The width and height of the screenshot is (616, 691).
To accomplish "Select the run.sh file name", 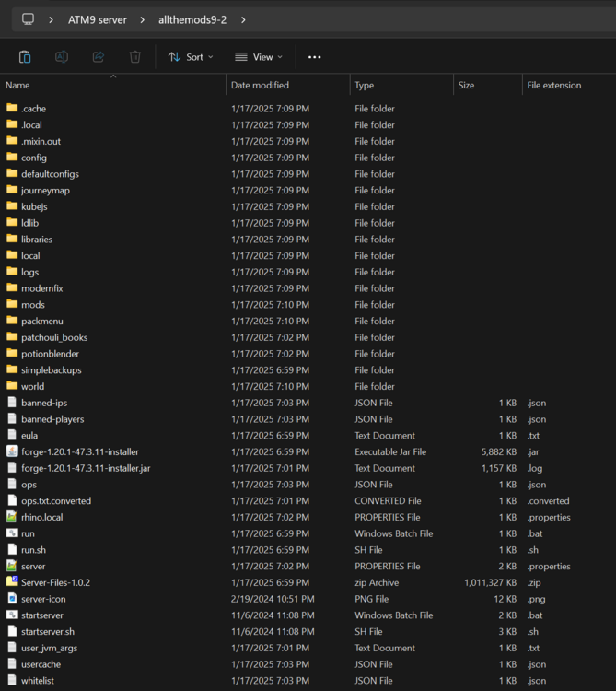I will 33,549.
